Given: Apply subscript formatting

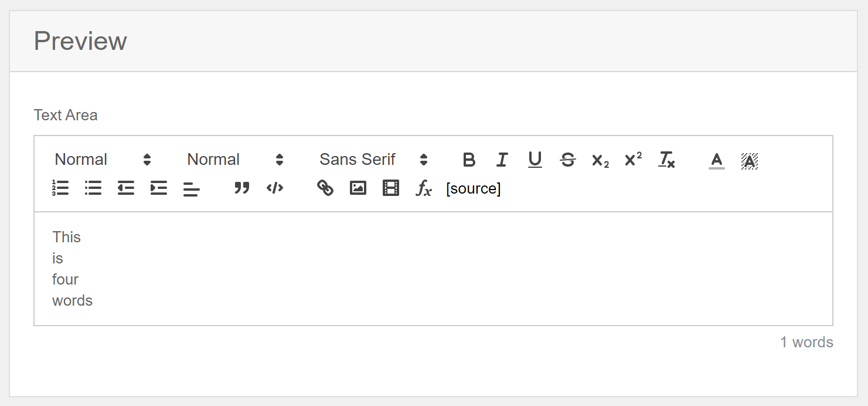Looking at the screenshot, I should tap(600, 160).
